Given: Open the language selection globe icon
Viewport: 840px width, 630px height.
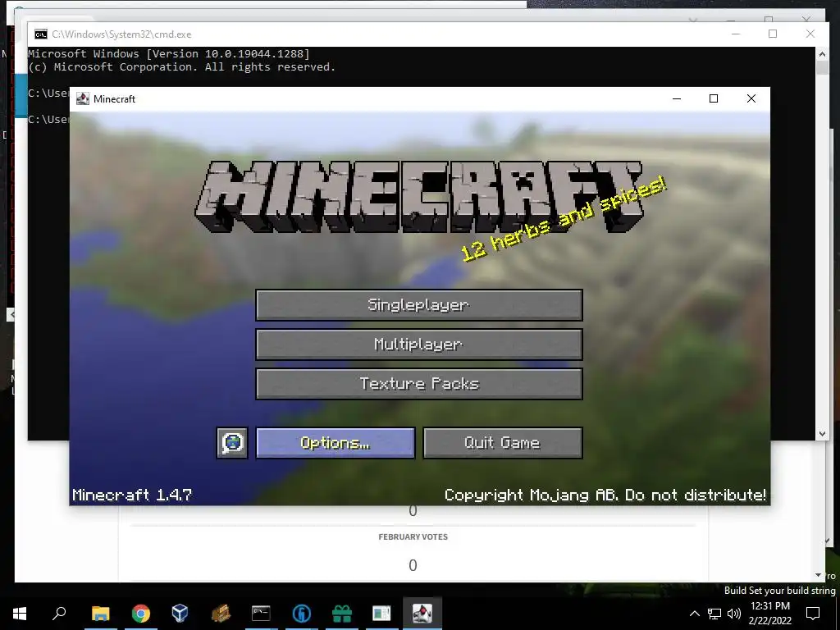Looking at the screenshot, I should click(x=232, y=442).
